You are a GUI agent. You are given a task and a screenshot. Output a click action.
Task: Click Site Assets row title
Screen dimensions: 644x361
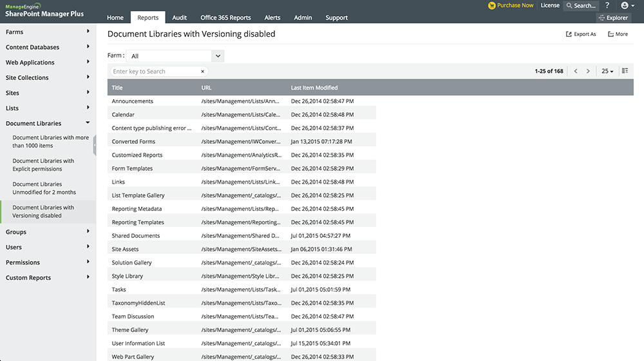(x=126, y=249)
